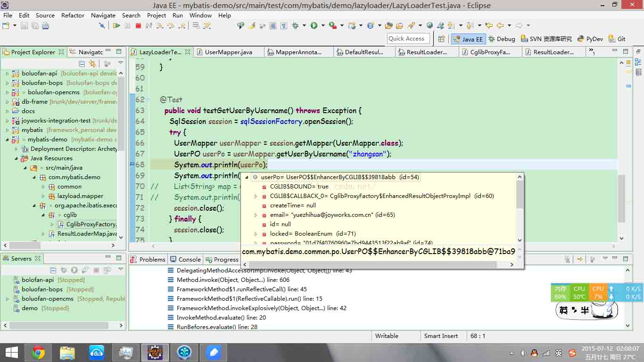Click the Skip All Breakpoints icon
The height and width of the screenshot is (362, 644).
coord(102,25)
